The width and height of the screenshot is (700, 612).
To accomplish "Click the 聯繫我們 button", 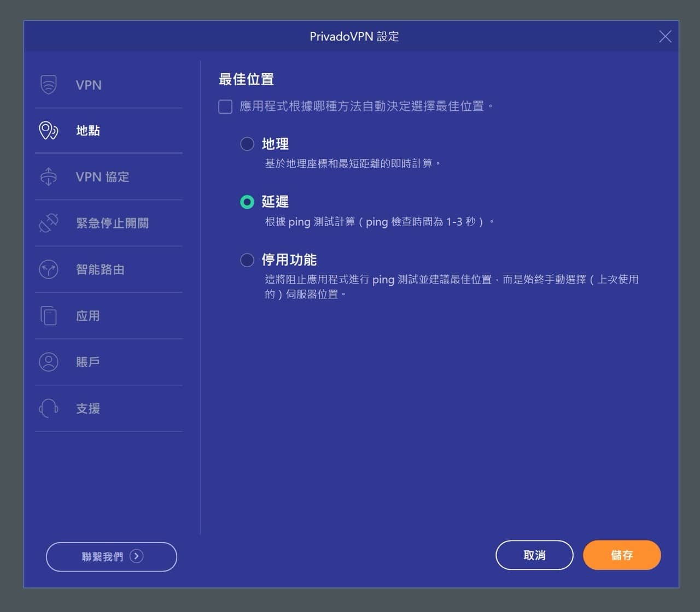I will tap(112, 557).
